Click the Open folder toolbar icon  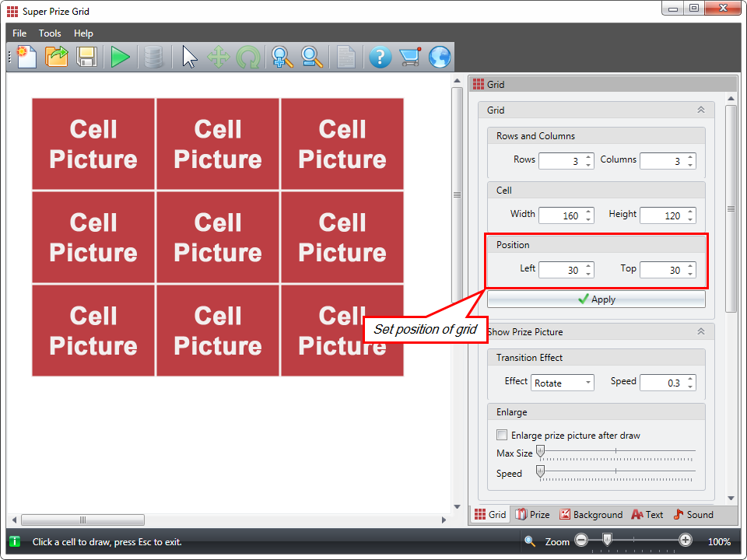pyautogui.click(x=57, y=57)
